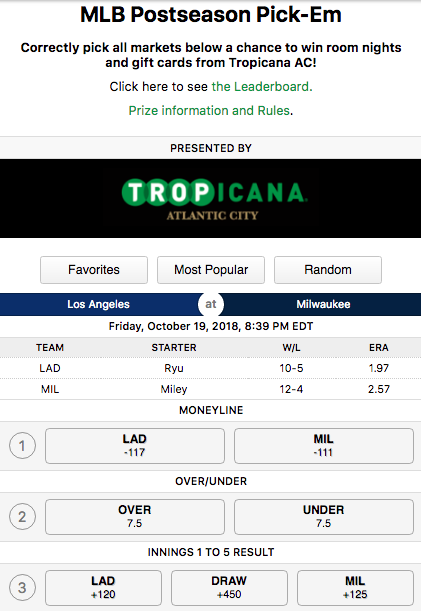421x611 pixels.
Task: Click the Tropicana Atlantic City logo banner
Action: click(210, 198)
